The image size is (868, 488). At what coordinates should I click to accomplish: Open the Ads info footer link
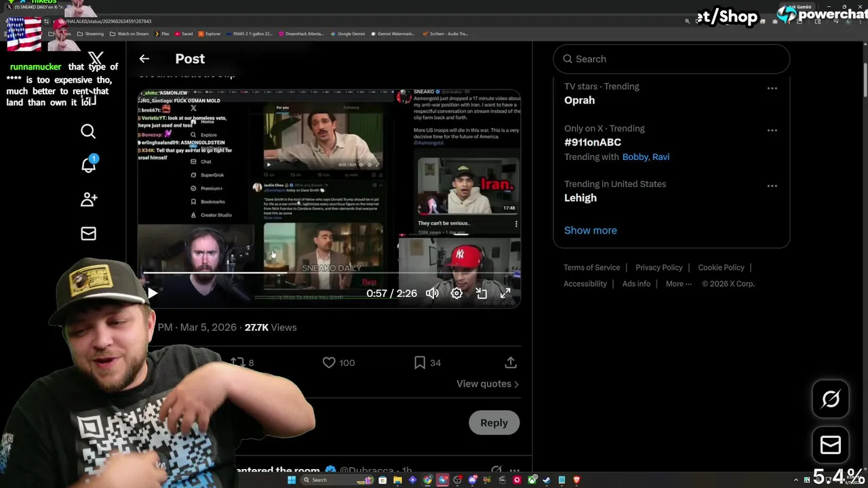[636, 284]
